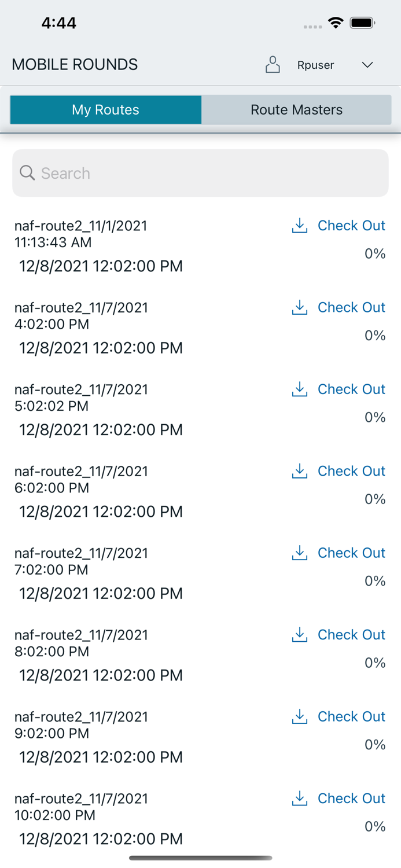Tap the download icon for naf-route2_11/1/2021 route
The width and height of the screenshot is (401, 868).
click(300, 226)
